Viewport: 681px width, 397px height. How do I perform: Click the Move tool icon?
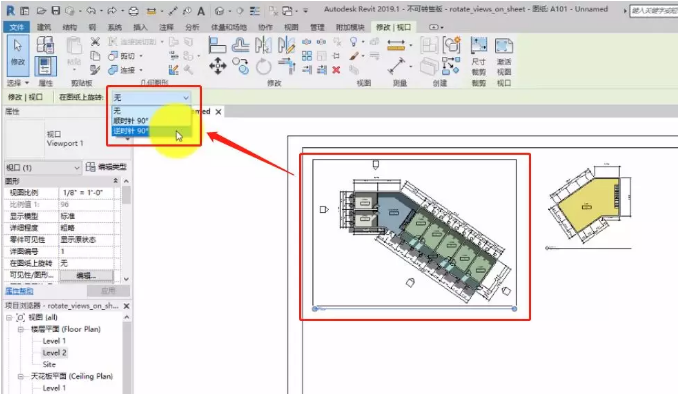click(x=218, y=66)
